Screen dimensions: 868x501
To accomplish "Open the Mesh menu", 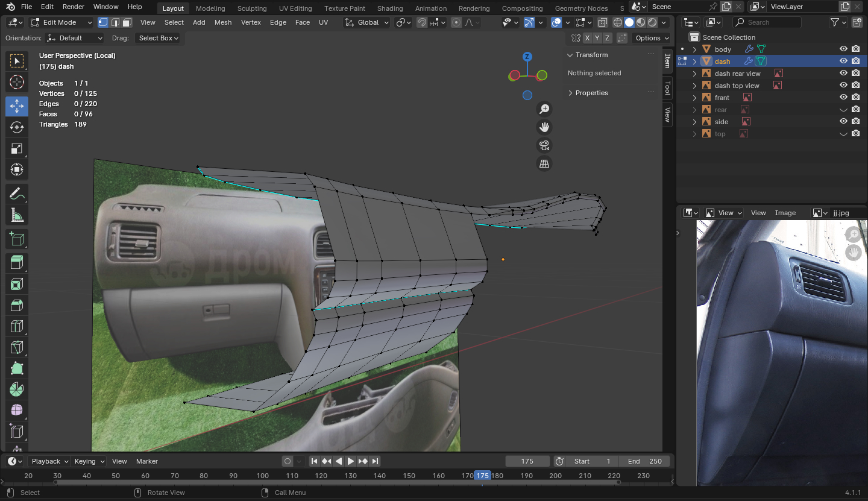I will pyautogui.click(x=223, y=22).
